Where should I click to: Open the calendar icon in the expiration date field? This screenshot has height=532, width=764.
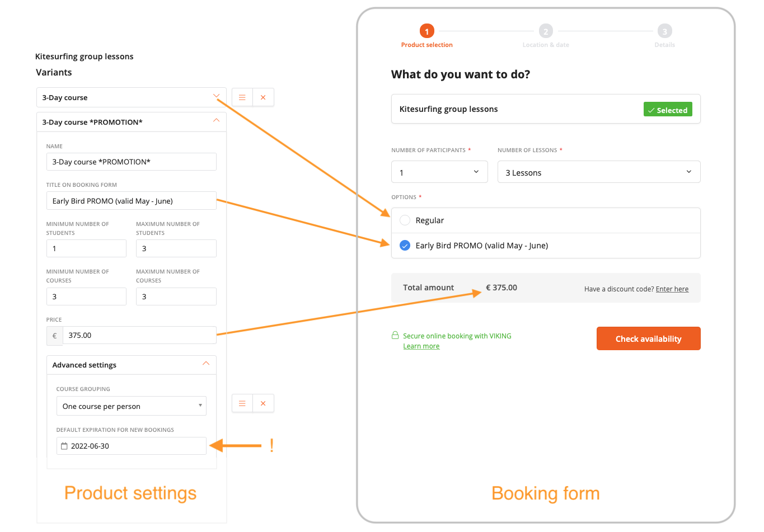pos(63,446)
